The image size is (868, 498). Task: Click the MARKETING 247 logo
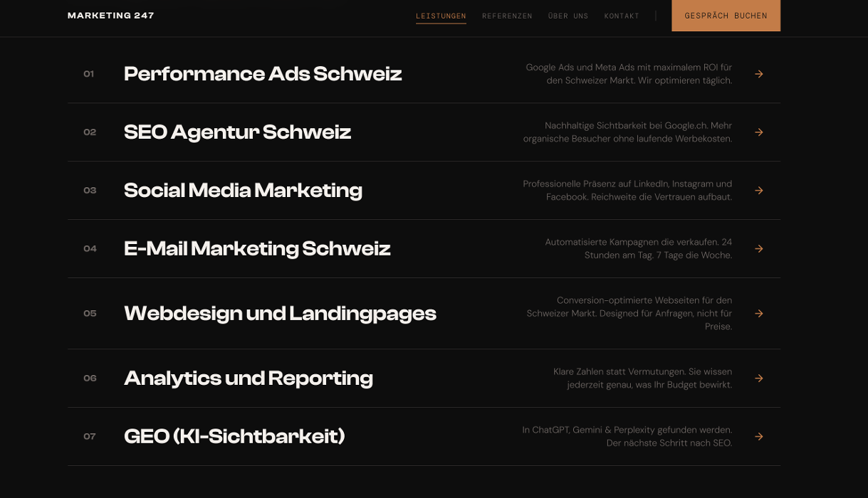coord(110,15)
